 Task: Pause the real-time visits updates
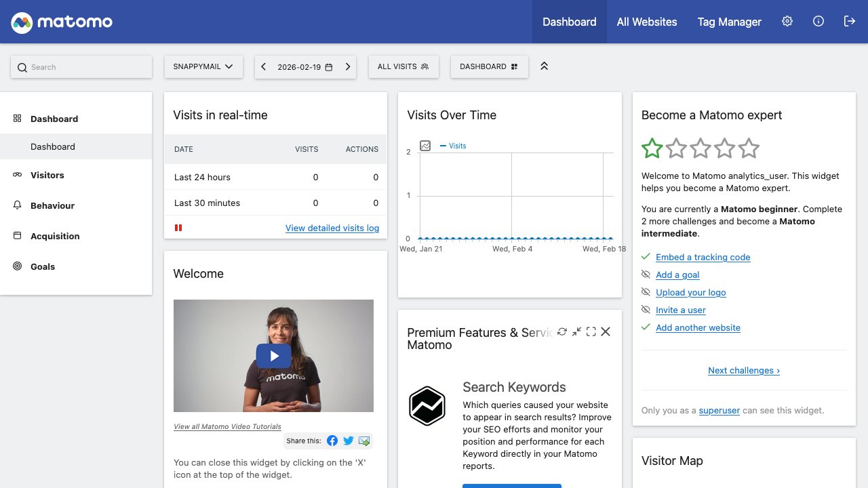click(x=178, y=228)
